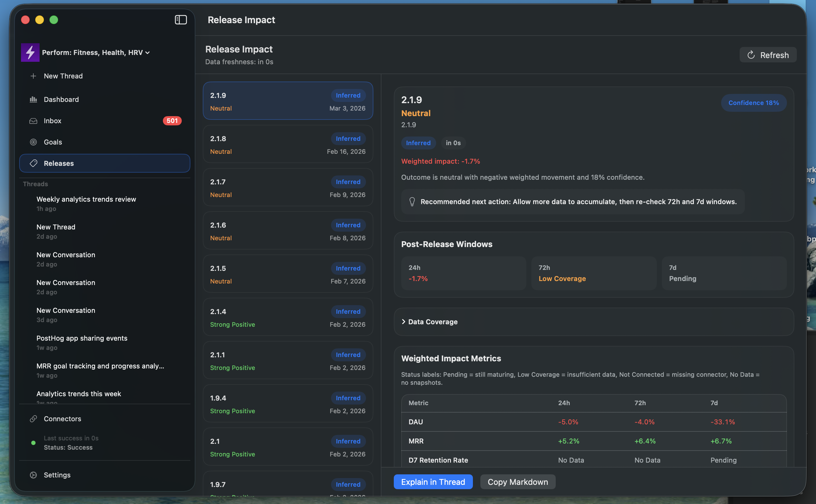Open Dashboard via bar chart icon
This screenshot has width=816, height=504.
tap(33, 99)
